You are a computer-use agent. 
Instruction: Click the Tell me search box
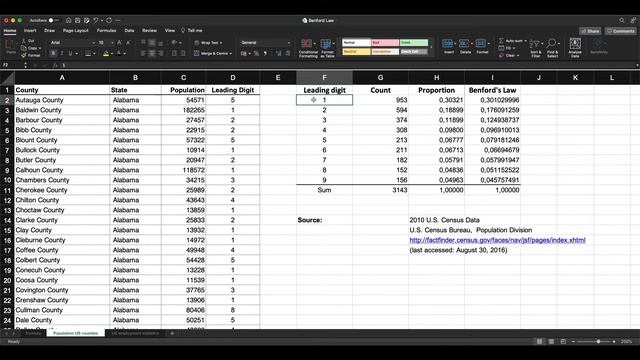[192, 31]
